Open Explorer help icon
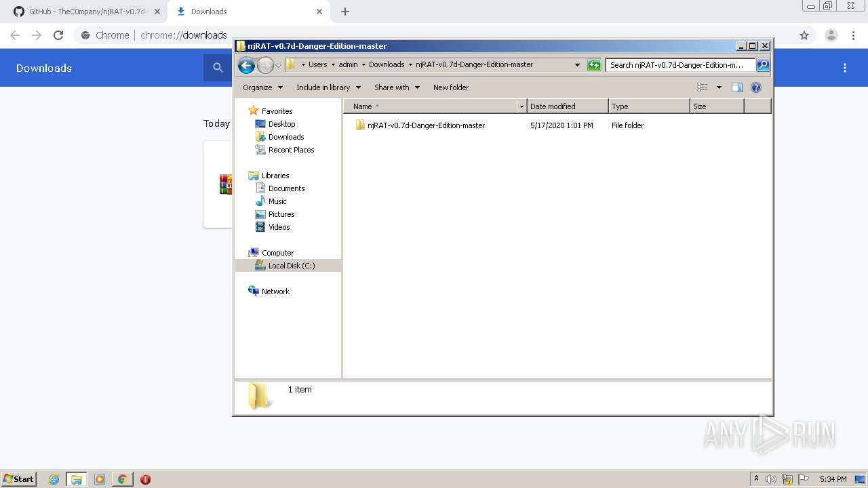 pyautogui.click(x=756, y=87)
